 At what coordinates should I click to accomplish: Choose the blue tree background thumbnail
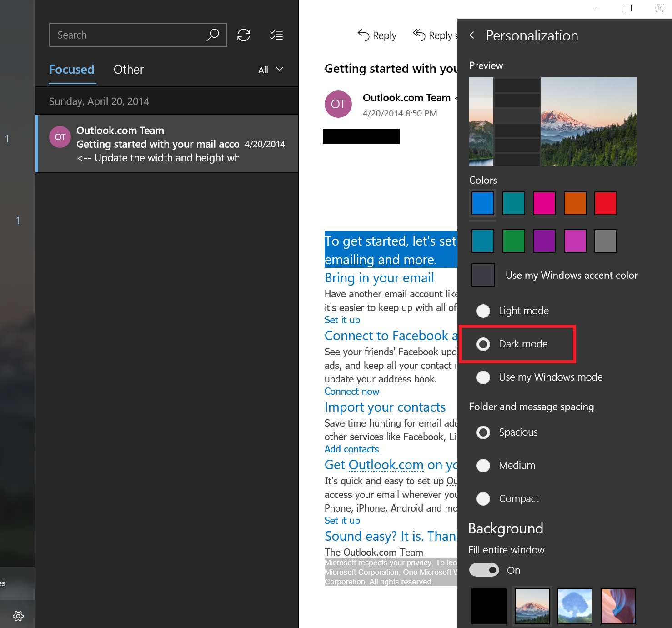coord(575,606)
